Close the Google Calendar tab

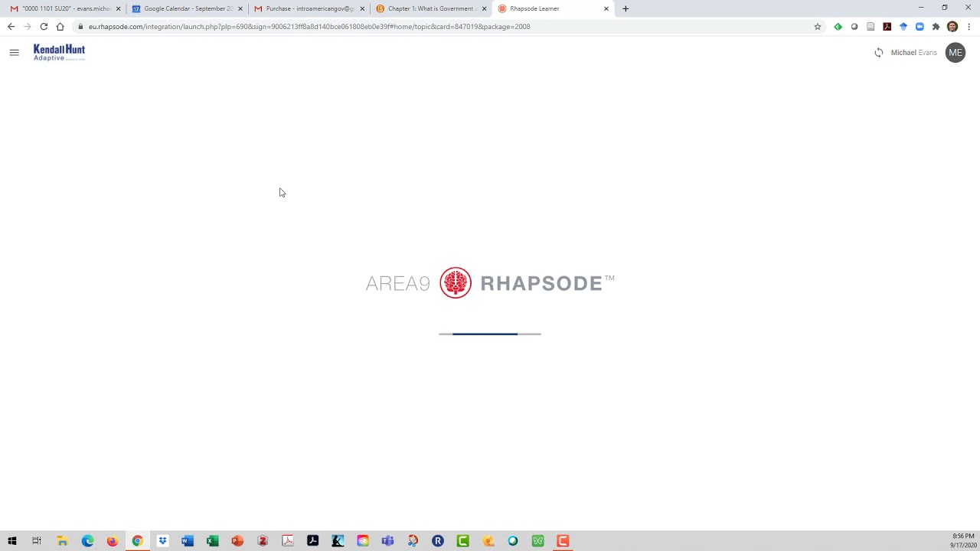[x=240, y=8]
